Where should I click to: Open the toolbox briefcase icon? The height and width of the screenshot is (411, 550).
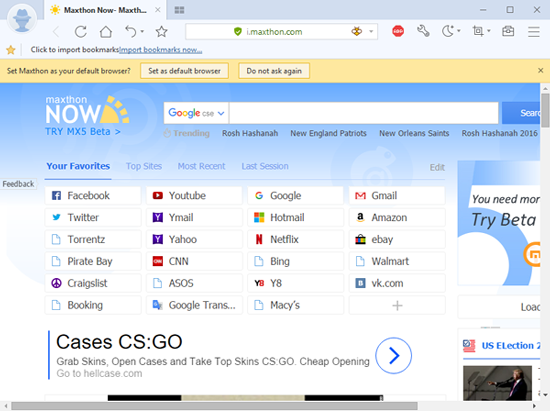(x=508, y=32)
